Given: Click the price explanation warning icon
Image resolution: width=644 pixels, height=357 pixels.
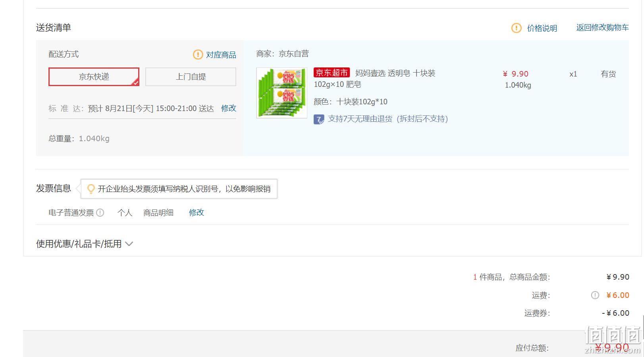Looking at the screenshot, I should point(516,28).
